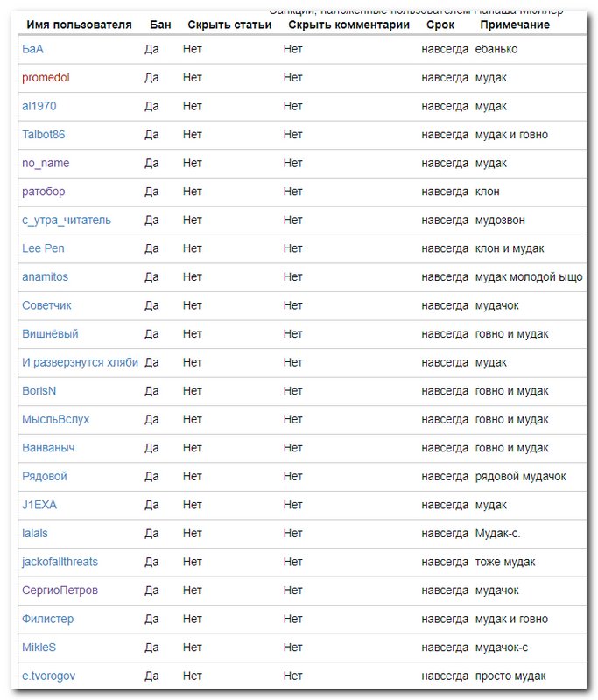The height and width of the screenshot is (700, 598).
Task: Select the Имя пользователя column header
Action: click(x=79, y=24)
